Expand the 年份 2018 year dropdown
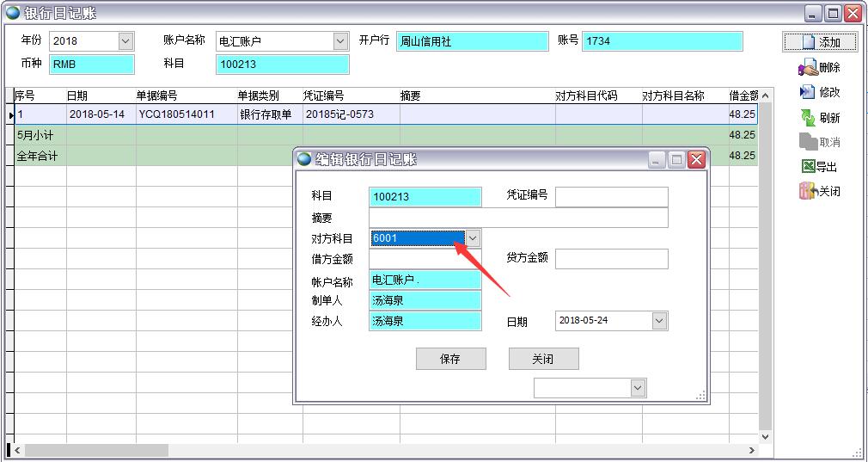 tap(125, 41)
